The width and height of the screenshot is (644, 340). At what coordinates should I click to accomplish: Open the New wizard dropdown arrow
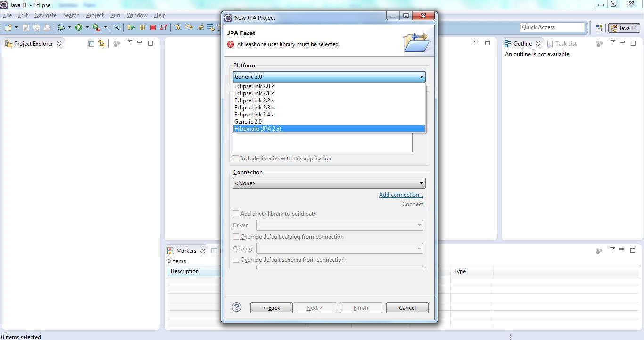coord(17,27)
